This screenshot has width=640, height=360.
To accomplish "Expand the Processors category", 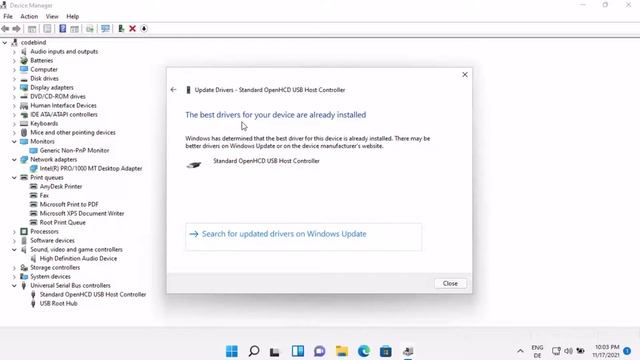I will [x=14, y=231].
